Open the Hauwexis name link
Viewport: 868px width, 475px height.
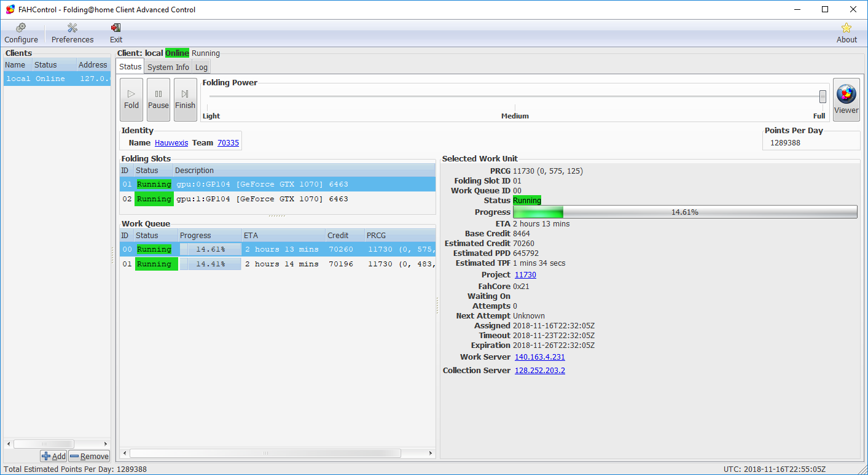coord(171,142)
